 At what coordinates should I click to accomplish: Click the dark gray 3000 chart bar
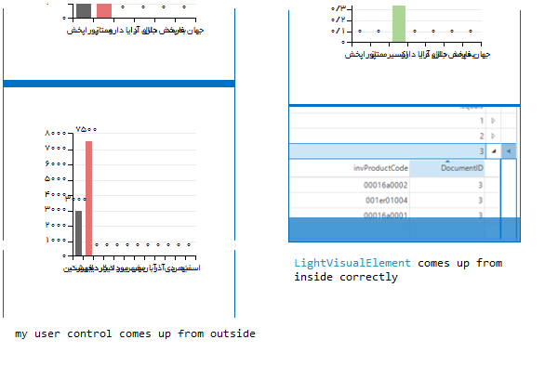[78, 233]
